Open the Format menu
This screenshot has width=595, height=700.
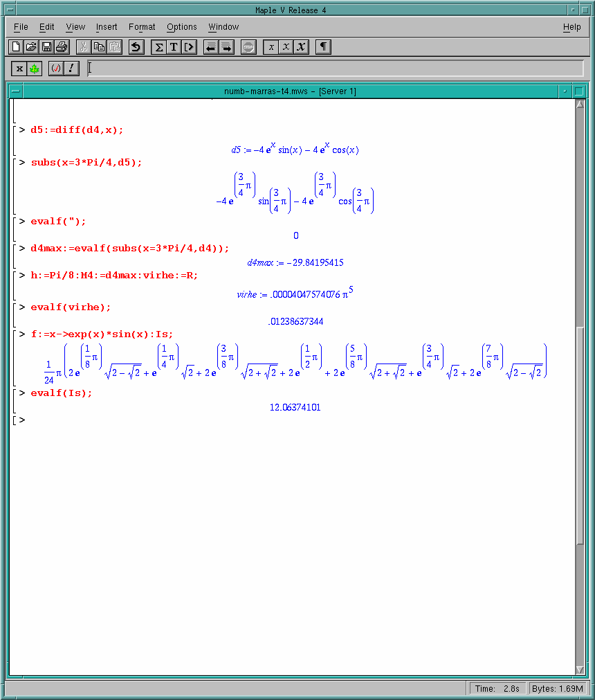point(142,27)
